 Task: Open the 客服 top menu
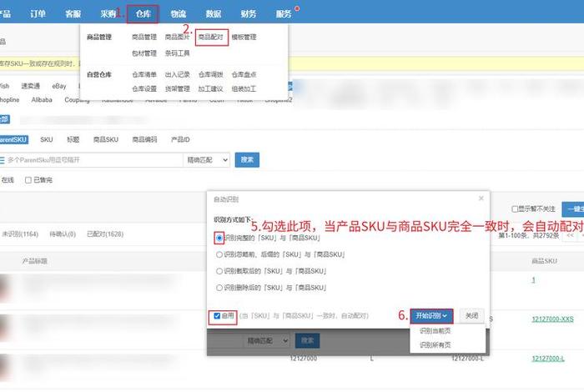tap(73, 14)
